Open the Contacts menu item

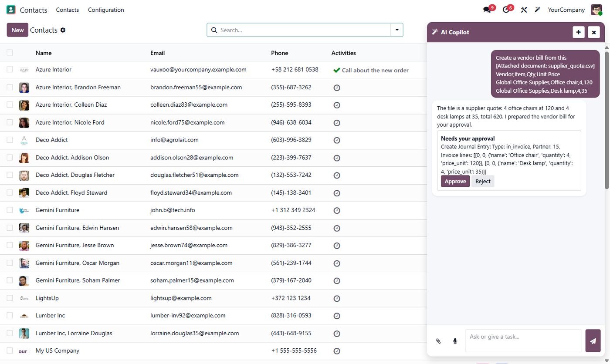click(x=68, y=10)
